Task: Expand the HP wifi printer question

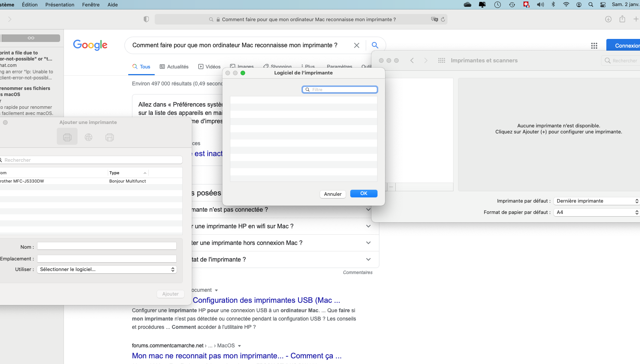Action: [368, 226]
